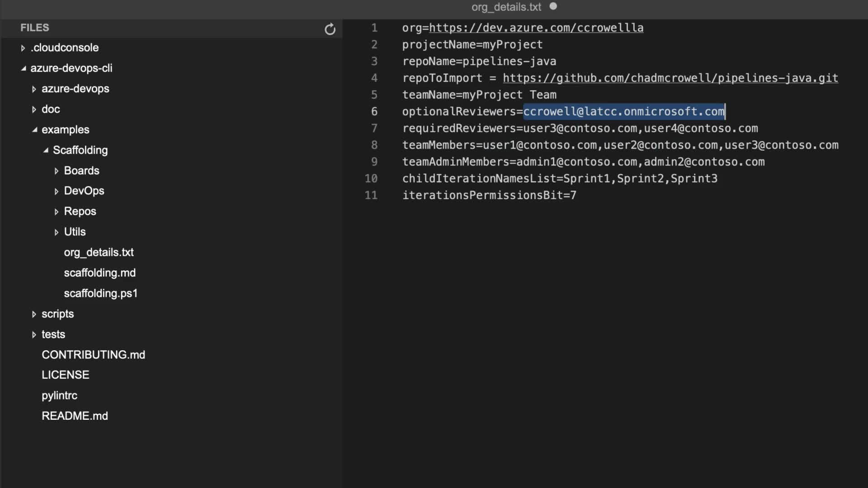Open the scaffolding.ps1 script file

[100, 293]
